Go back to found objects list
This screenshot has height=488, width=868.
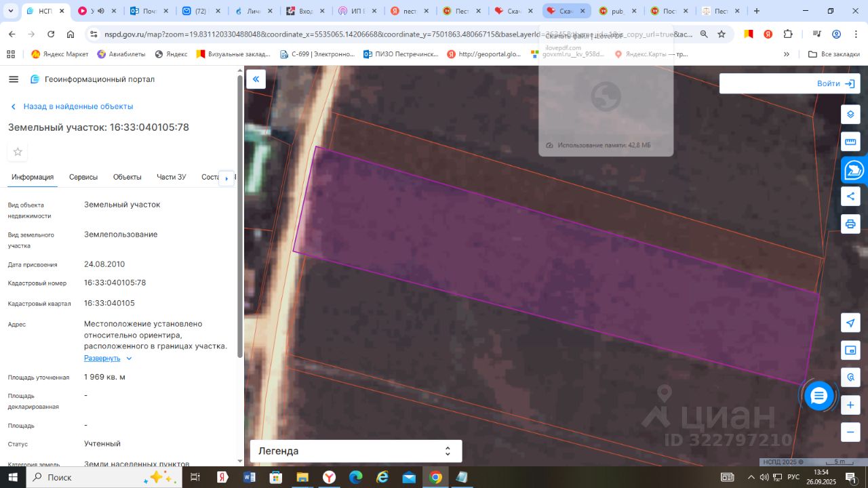pos(72,106)
